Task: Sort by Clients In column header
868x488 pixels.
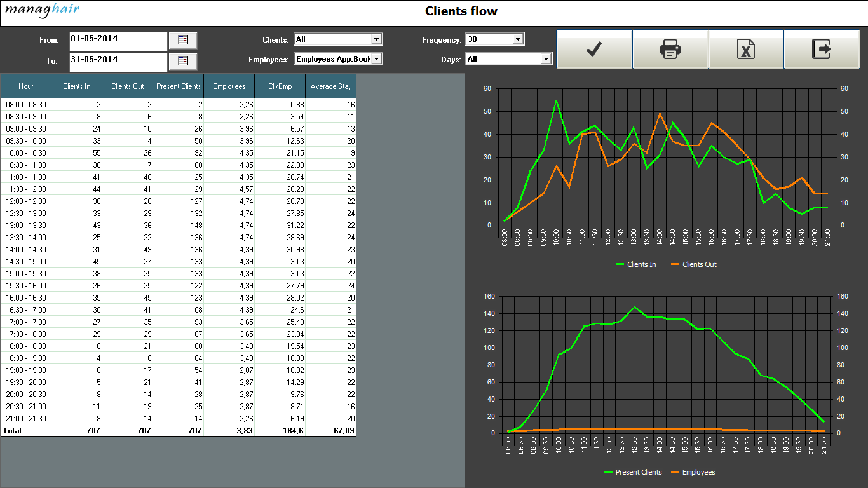Action: (x=77, y=86)
